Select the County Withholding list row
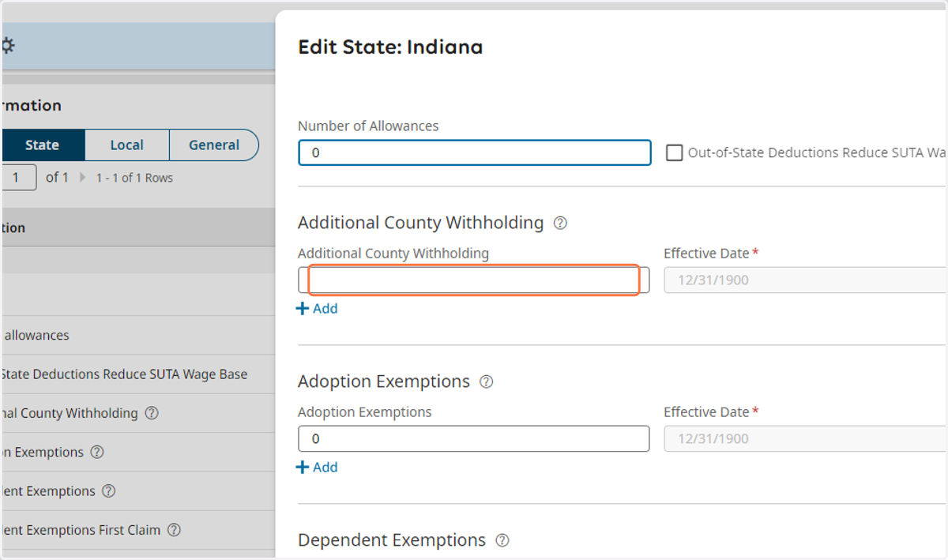The width and height of the screenshot is (948, 560). point(137,413)
